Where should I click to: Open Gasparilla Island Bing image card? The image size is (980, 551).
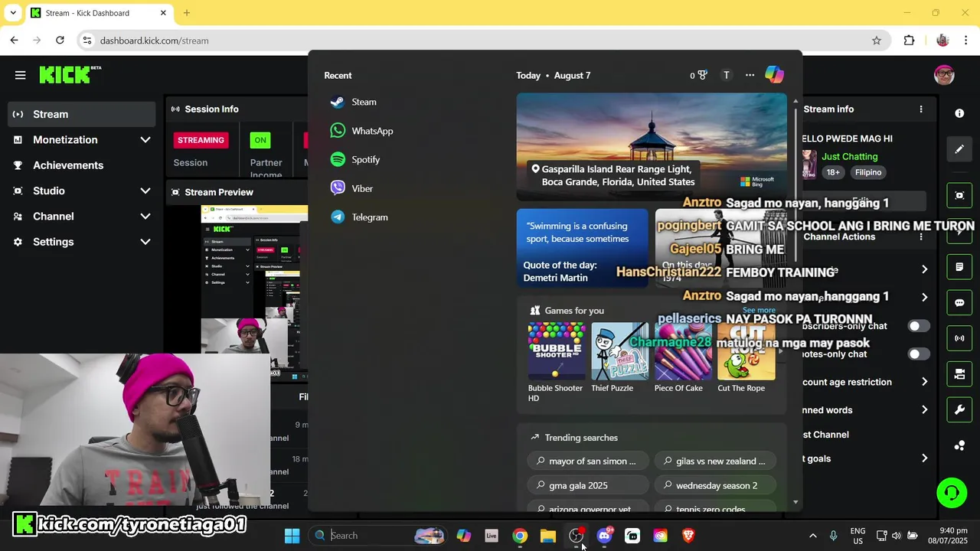click(652, 147)
